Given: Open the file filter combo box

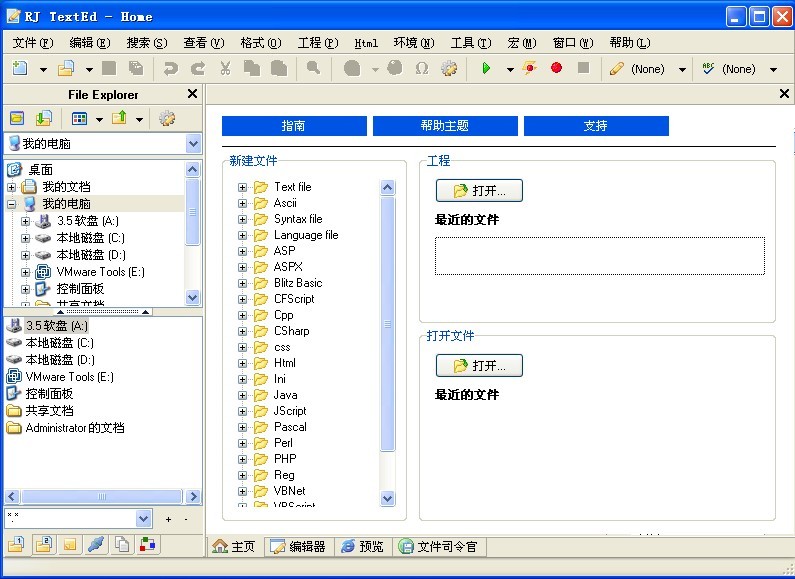Looking at the screenshot, I should tap(143, 518).
